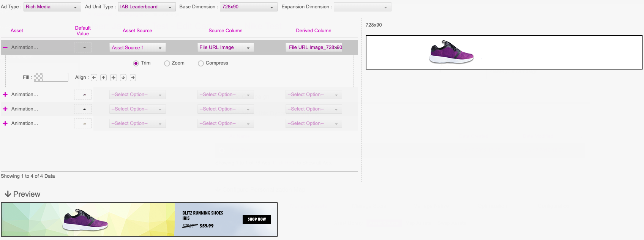The image size is (644, 240).
Task: Open the Ad Unit Type dropdown
Action: [147, 7]
